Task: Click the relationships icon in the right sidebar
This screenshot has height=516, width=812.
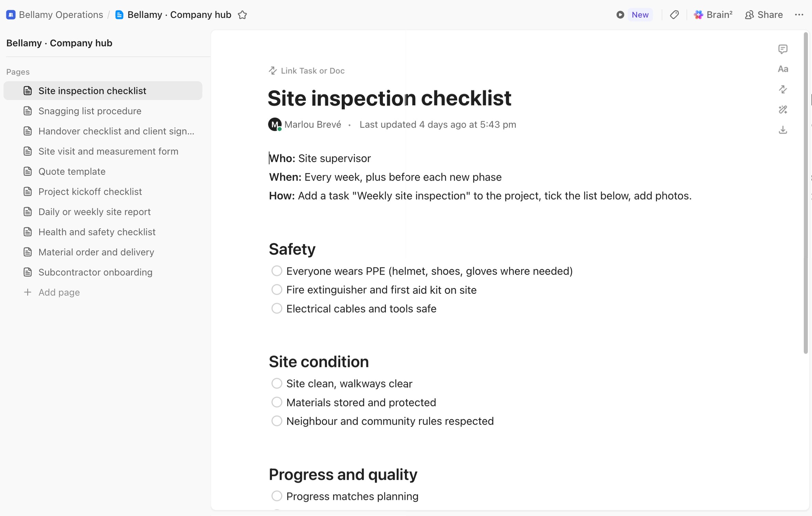Action: [x=783, y=89]
